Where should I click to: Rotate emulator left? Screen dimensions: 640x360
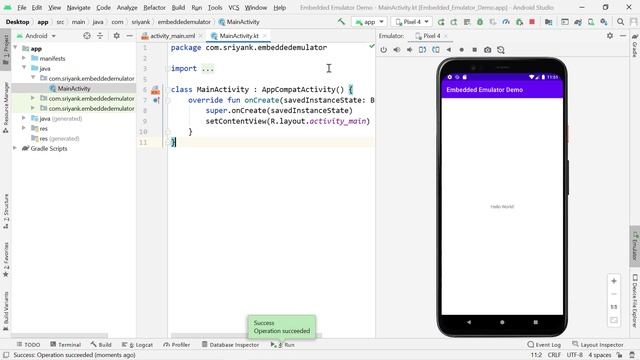[x=422, y=50]
